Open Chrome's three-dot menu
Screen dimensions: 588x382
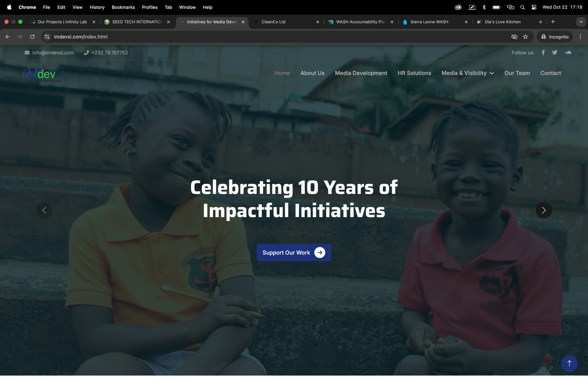coord(580,37)
